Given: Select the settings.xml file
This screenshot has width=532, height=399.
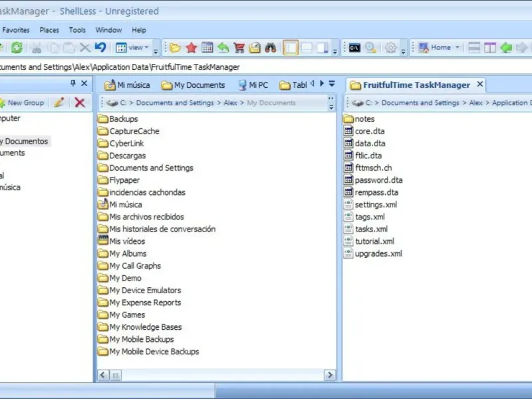Looking at the screenshot, I should (x=370, y=205).
